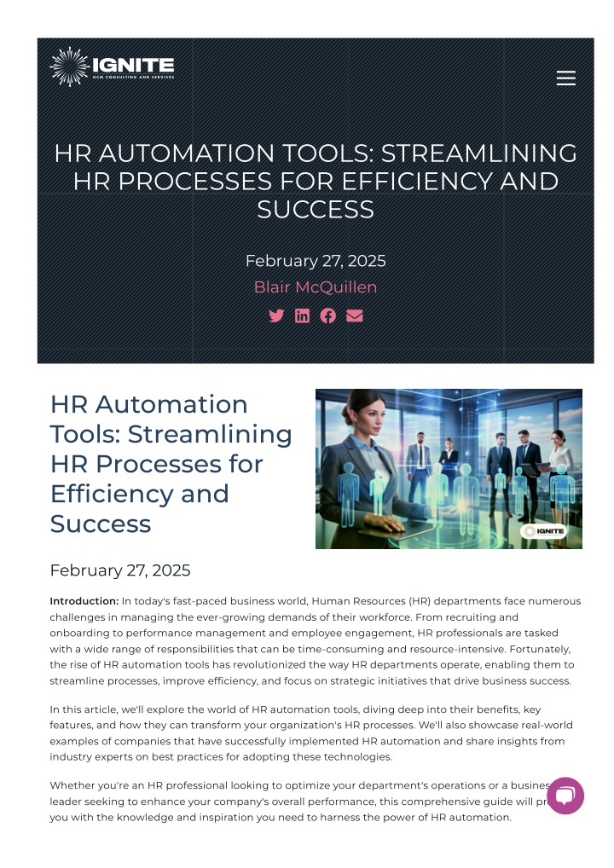The width and height of the screenshot is (614, 868).
Task: Share the article on Twitter
Action: pyautogui.click(x=276, y=315)
